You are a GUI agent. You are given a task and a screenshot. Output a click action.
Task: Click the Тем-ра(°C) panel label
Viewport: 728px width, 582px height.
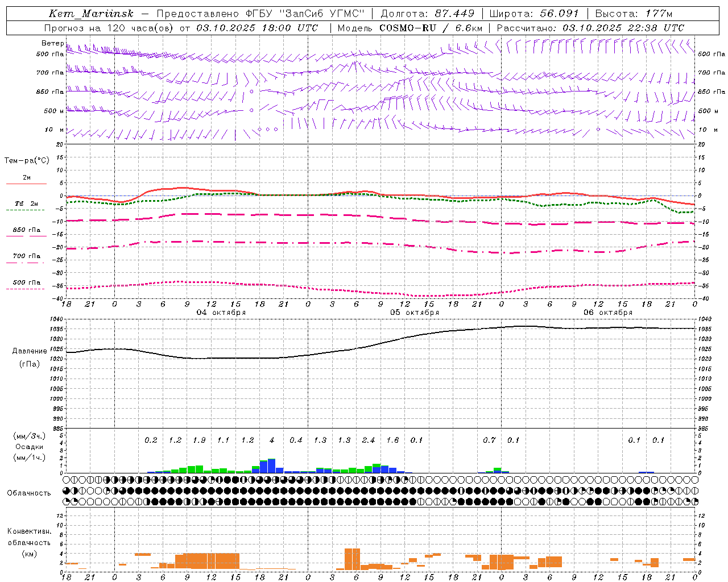[27, 161]
